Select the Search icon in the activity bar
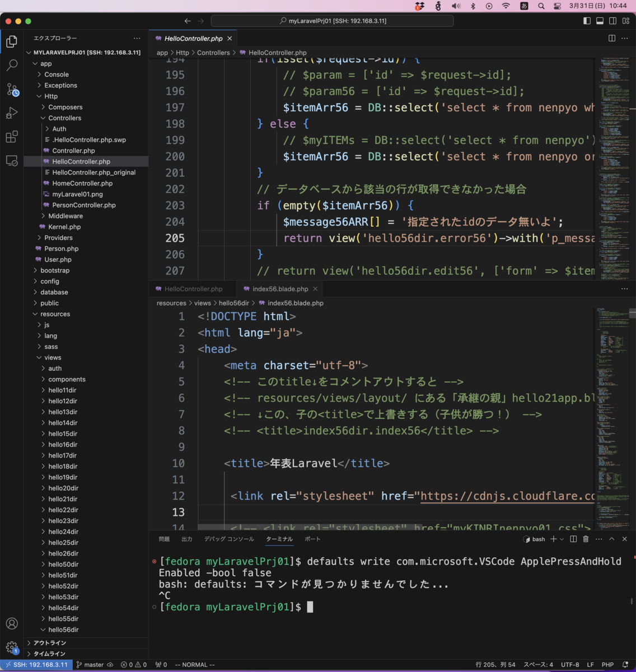Image resolution: width=636 pixels, height=672 pixels. point(12,65)
